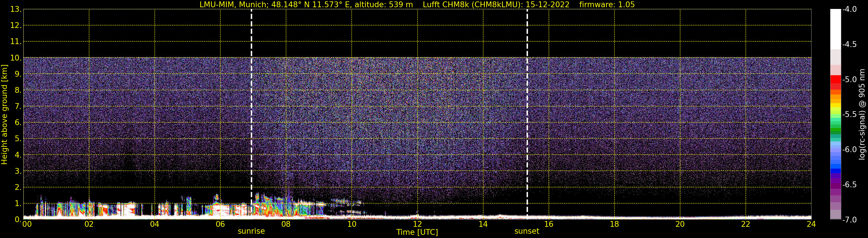This screenshot has height=238, width=868.
Task: Click the y-axis tick label '5.'
Action: pyautogui.click(x=18, y=139)
